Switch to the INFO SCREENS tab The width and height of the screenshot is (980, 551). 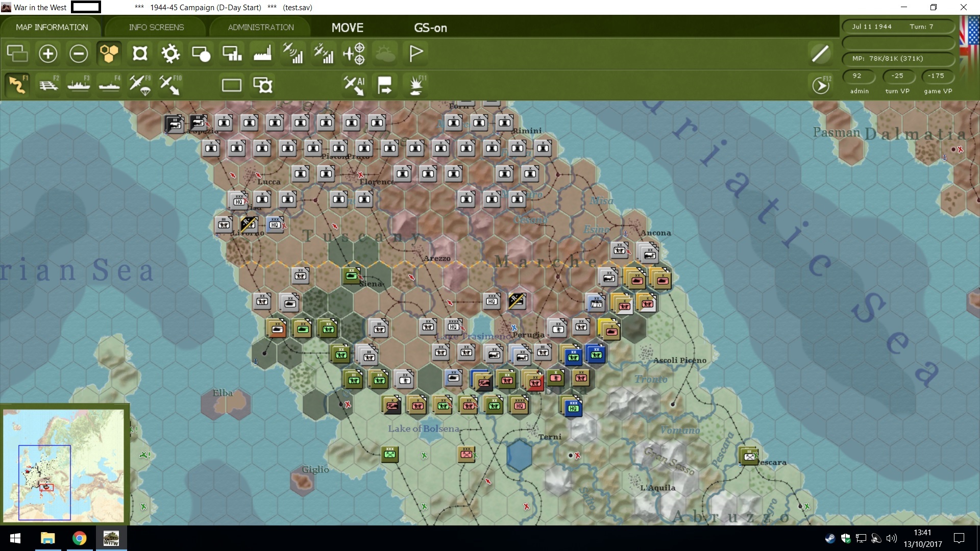pos(156,27)
